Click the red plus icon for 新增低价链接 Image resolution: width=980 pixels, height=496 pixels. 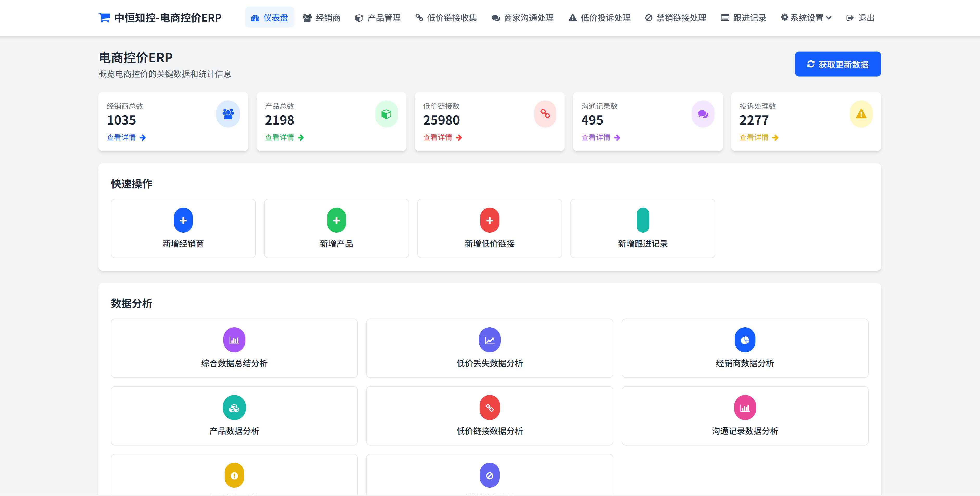point(489,220)
